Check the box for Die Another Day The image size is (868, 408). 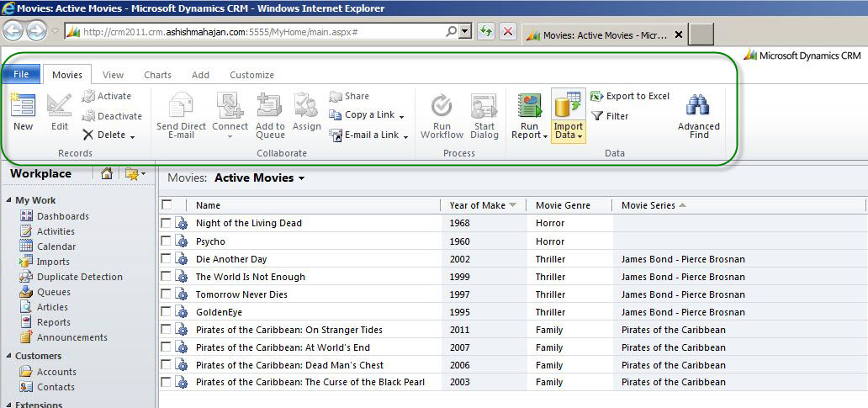point(166,258)
